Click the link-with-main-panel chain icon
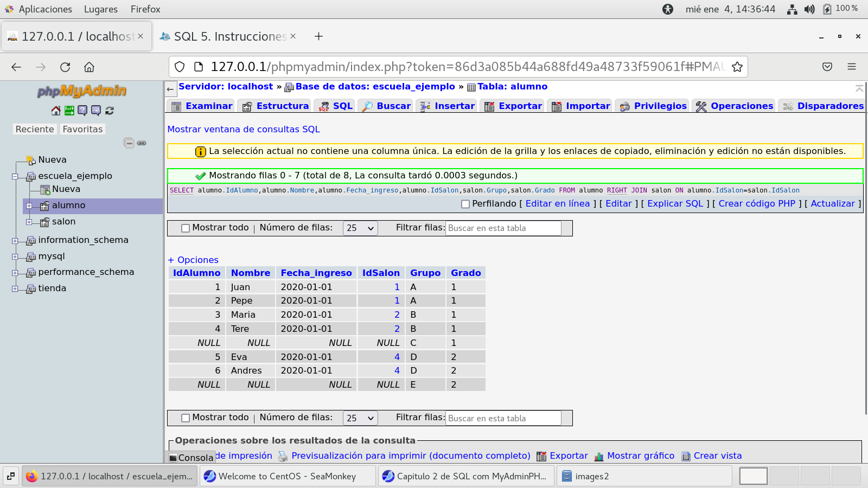The height and width of the screenshot is (488, 868). tap(142, 143)
